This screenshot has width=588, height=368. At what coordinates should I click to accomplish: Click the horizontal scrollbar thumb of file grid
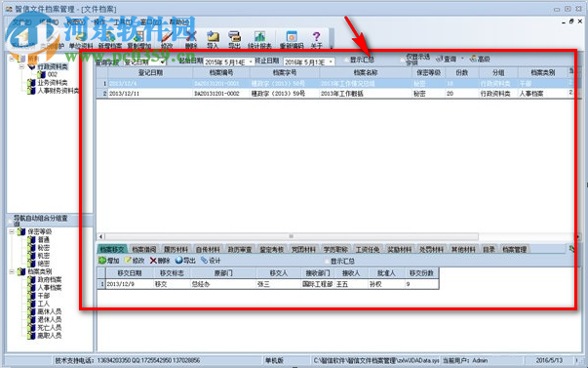tap(291, 236)
